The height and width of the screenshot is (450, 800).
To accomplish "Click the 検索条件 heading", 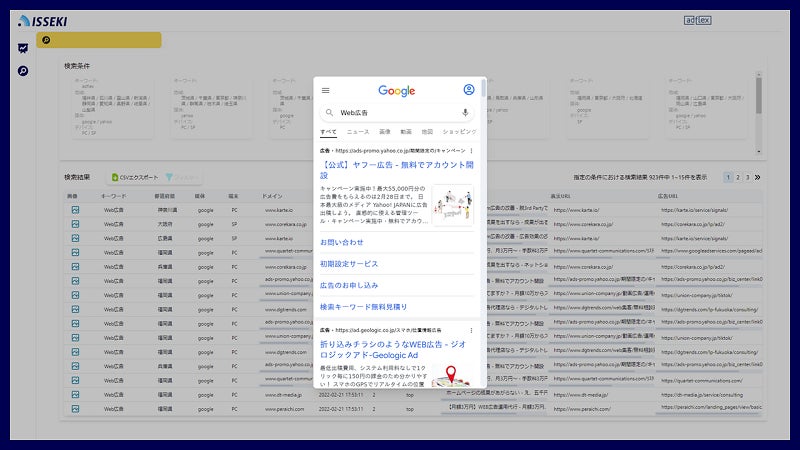I will pos(77,66).
